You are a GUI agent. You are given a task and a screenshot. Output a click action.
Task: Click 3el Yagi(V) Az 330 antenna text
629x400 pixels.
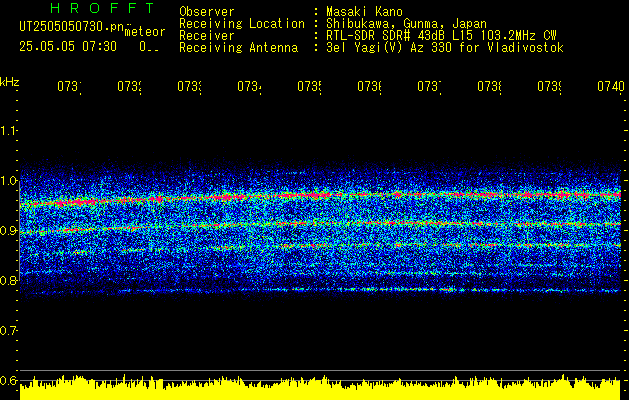[x=445, y=48]
